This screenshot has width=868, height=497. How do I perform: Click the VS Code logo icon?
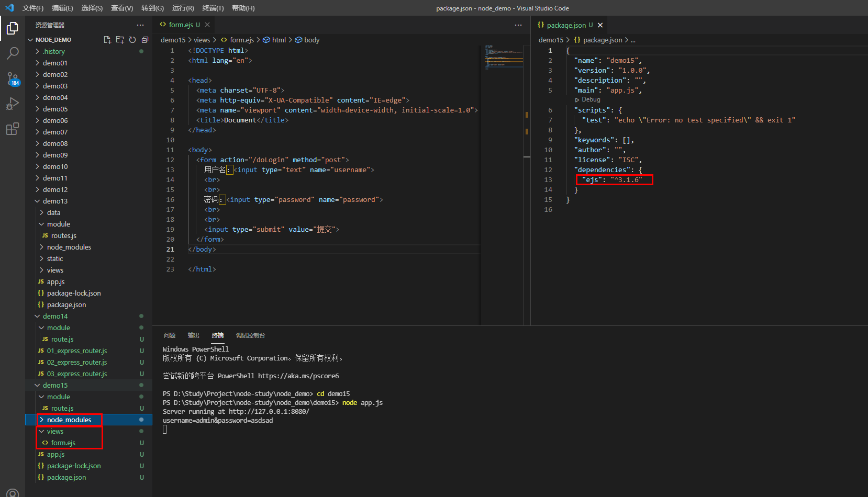9,8
